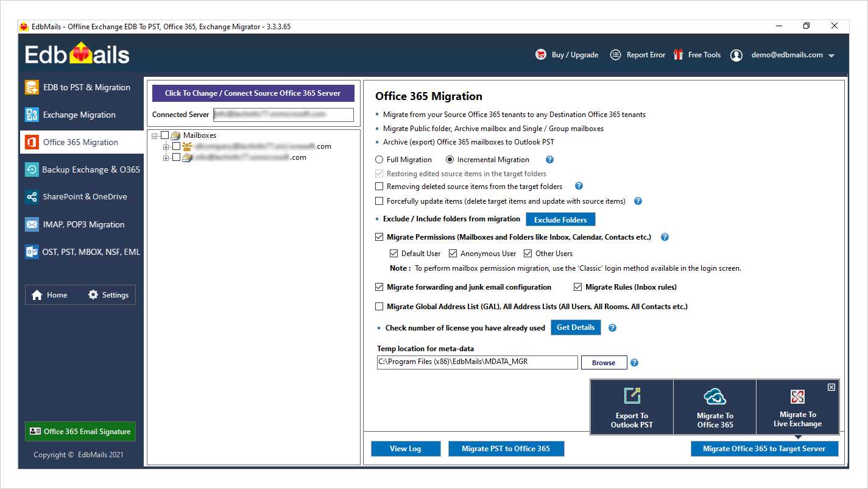Click Office 365 Email Signature button
868x489 pixels.
pos(80,432)
